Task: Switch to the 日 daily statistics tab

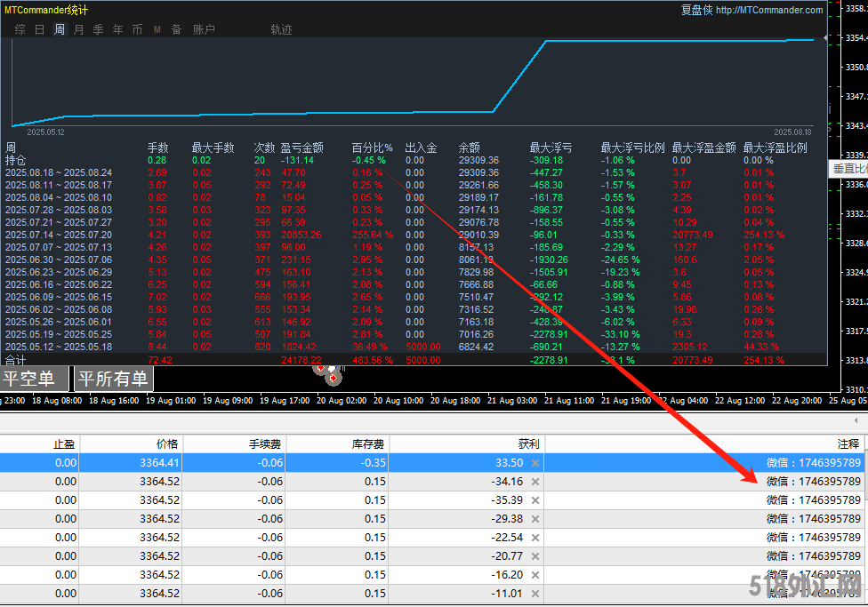Action: pyautogui.click(x=39, y=29)
